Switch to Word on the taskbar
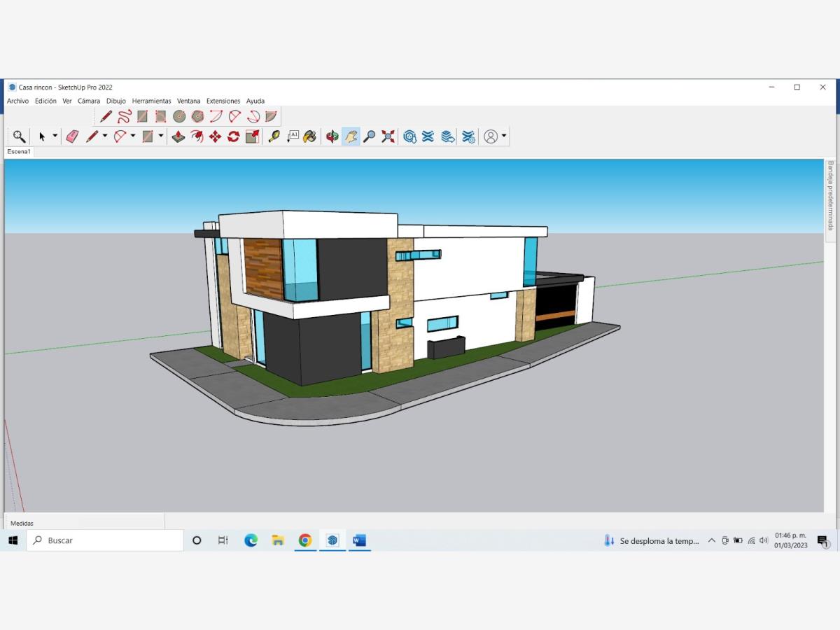840x630 pixels. (359, 540)
